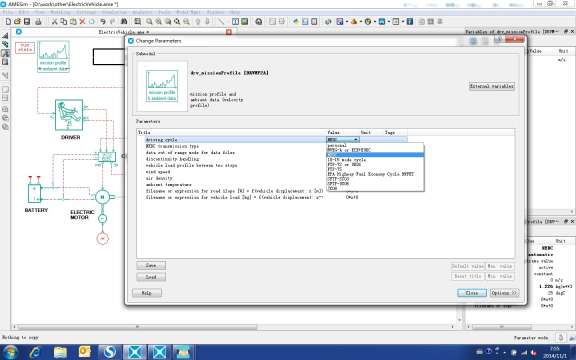The height and width of the screenshot is (360, 576).
Task: Open the driving cycle value combo box
Action: click(343, 140)
